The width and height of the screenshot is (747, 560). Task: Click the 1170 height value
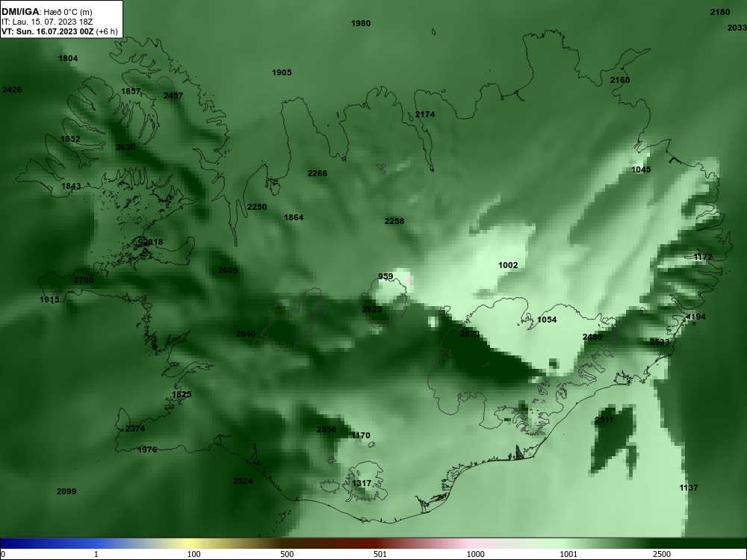point(361,436)
